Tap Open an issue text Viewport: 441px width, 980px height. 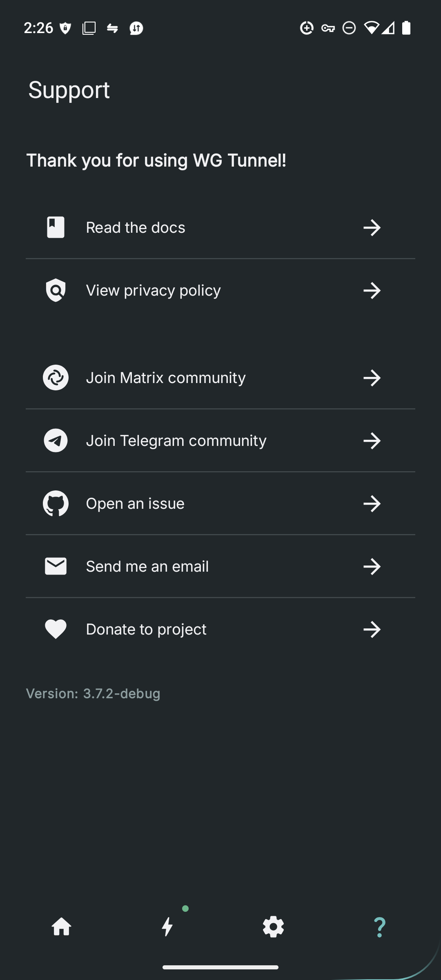(x=135, y=503)
